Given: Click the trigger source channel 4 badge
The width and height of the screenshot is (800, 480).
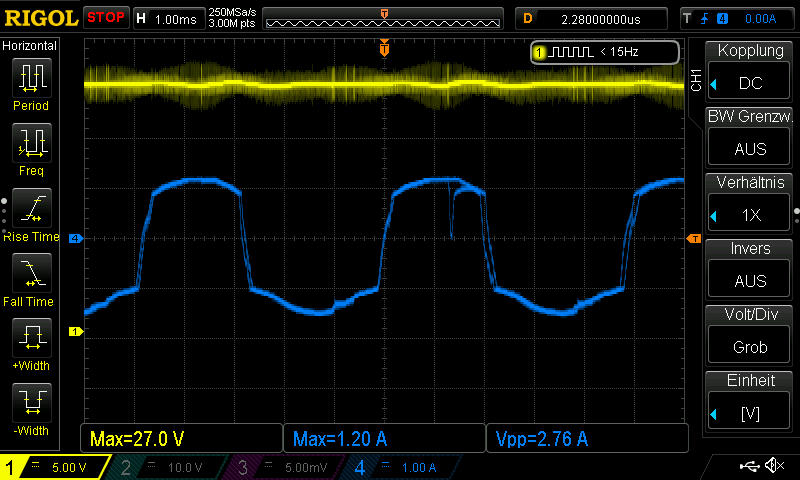Looking at the screenshot, I should (722, 19).
